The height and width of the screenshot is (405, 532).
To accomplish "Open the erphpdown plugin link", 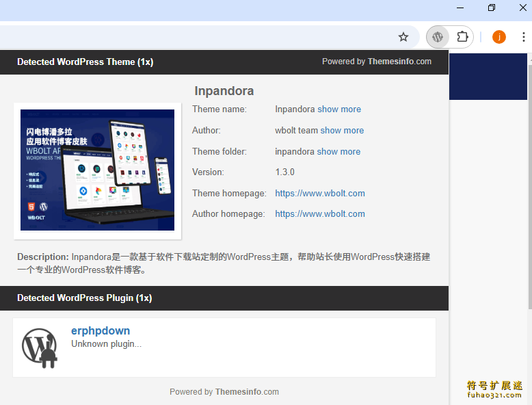I will [x=101, y=330].
